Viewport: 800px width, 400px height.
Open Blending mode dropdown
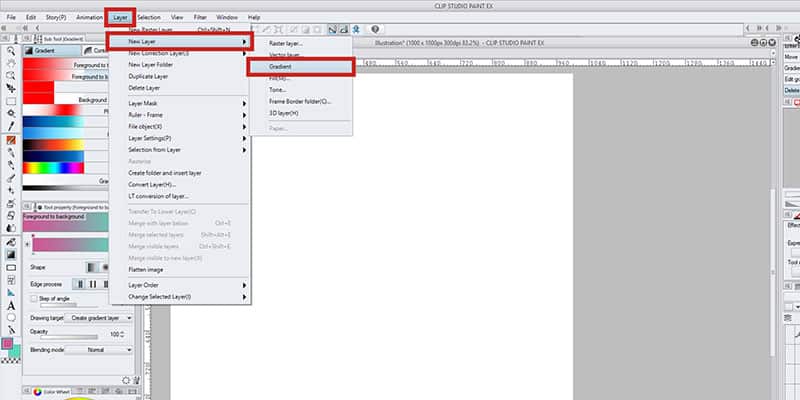(x=98, y=350)
